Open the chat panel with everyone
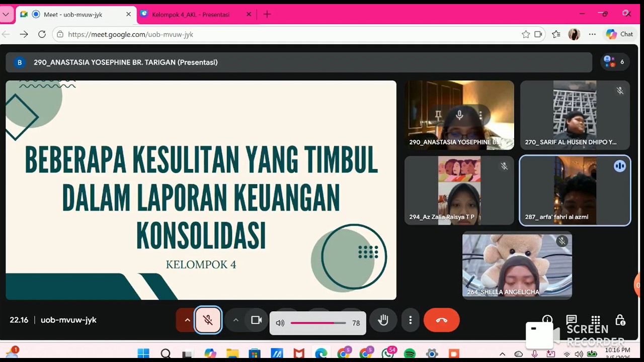Screen dimensions: 644x362 pos(572,320)
